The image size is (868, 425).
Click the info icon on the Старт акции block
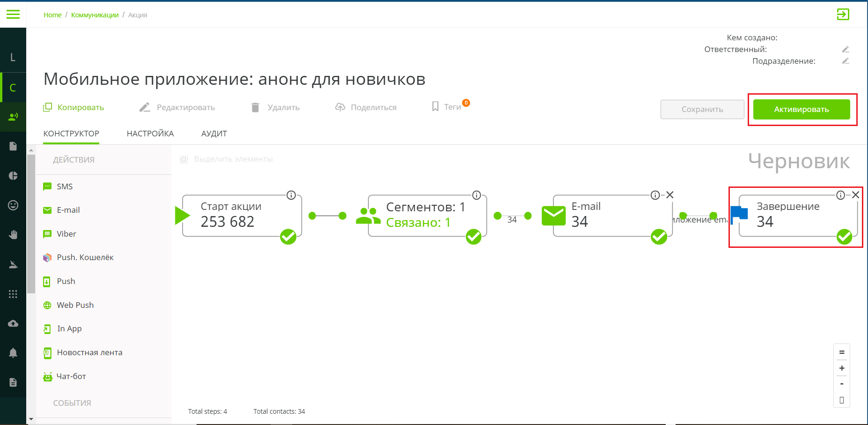pos(291,195)
